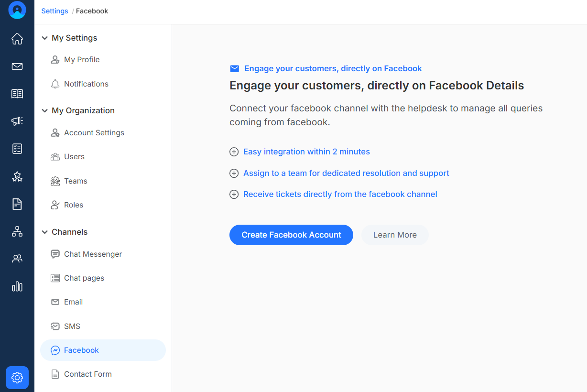
Task: Select Roles menu label
Action: (74, 205)
